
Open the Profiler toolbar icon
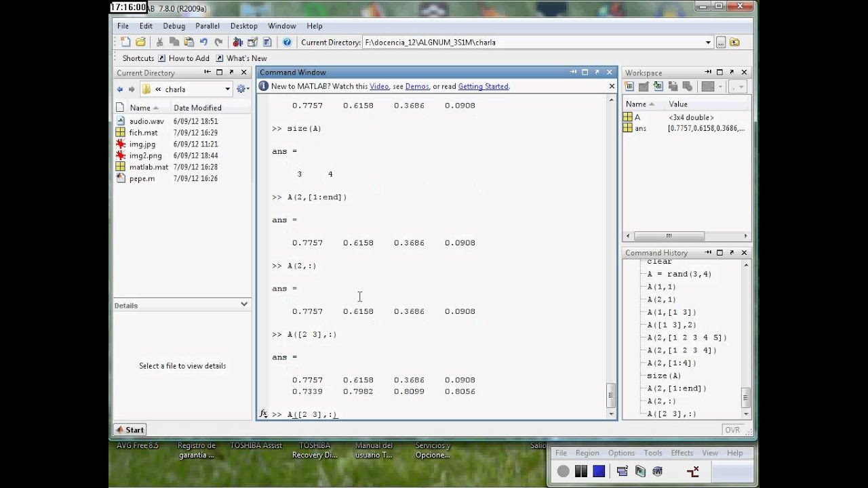pos(267,42)
